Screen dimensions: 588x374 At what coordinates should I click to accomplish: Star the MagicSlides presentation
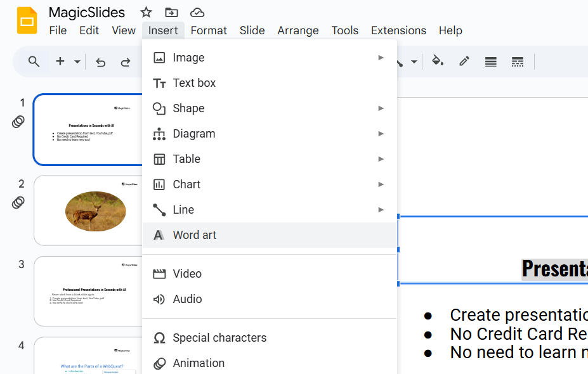click(147, 13)
